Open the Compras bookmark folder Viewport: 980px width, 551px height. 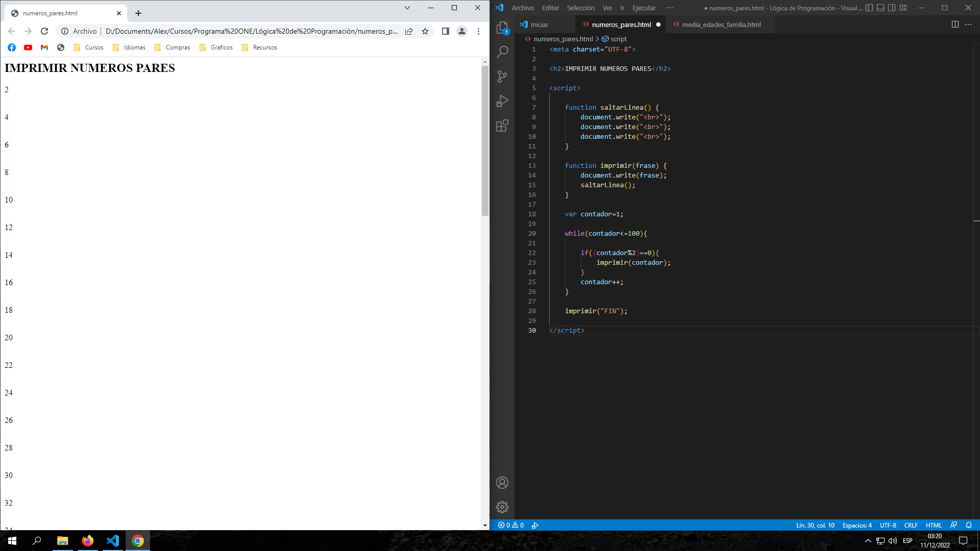coord(173,47)
